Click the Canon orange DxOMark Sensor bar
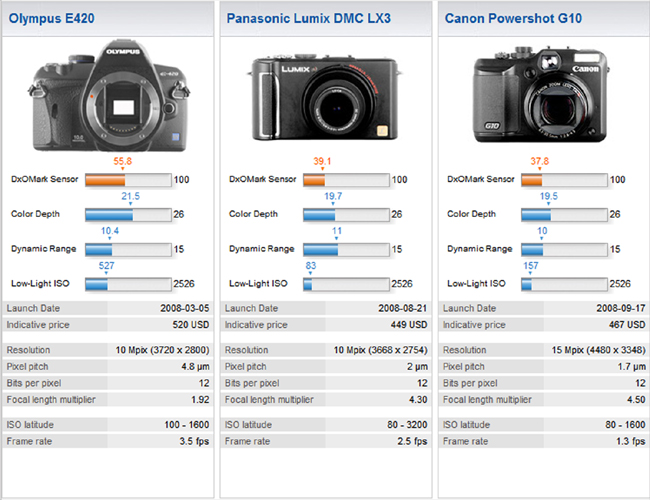 [532, 180]
